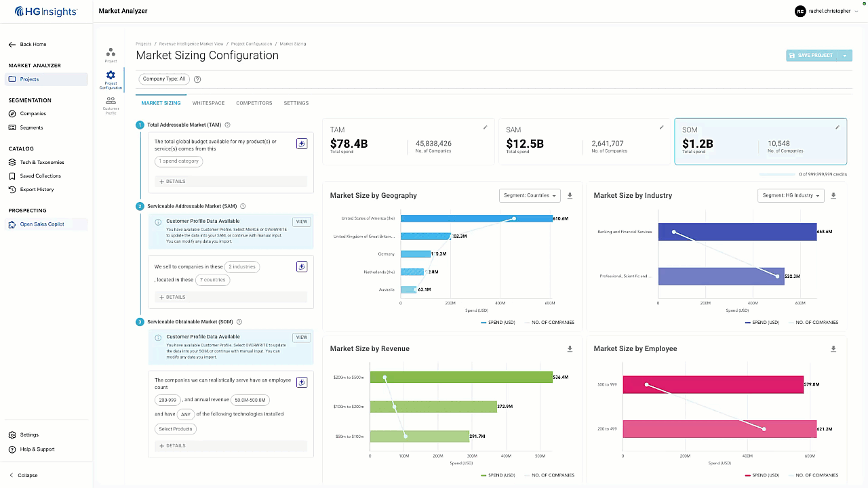Open Sales Copilot link

pyautogui.click(x=46, y=224)
